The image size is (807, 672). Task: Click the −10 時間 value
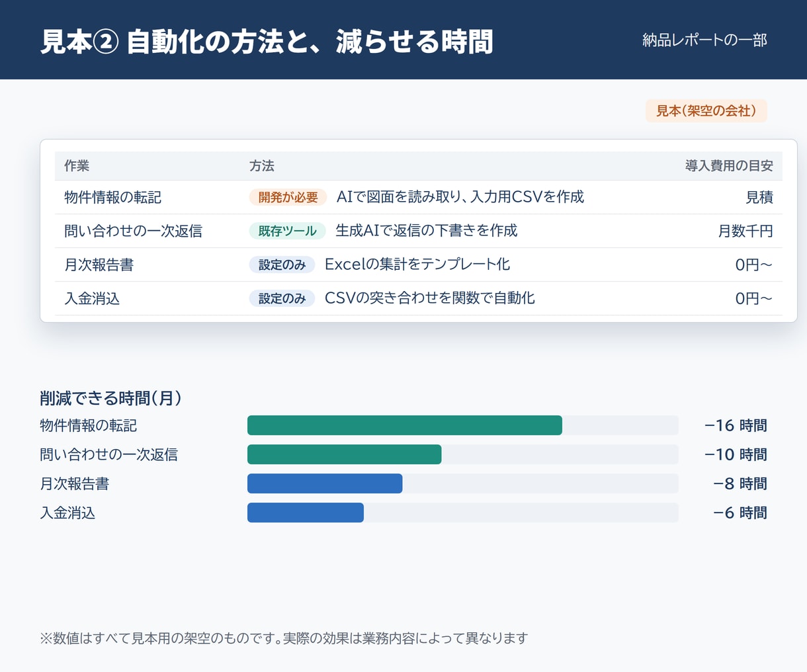pos(736,454)
